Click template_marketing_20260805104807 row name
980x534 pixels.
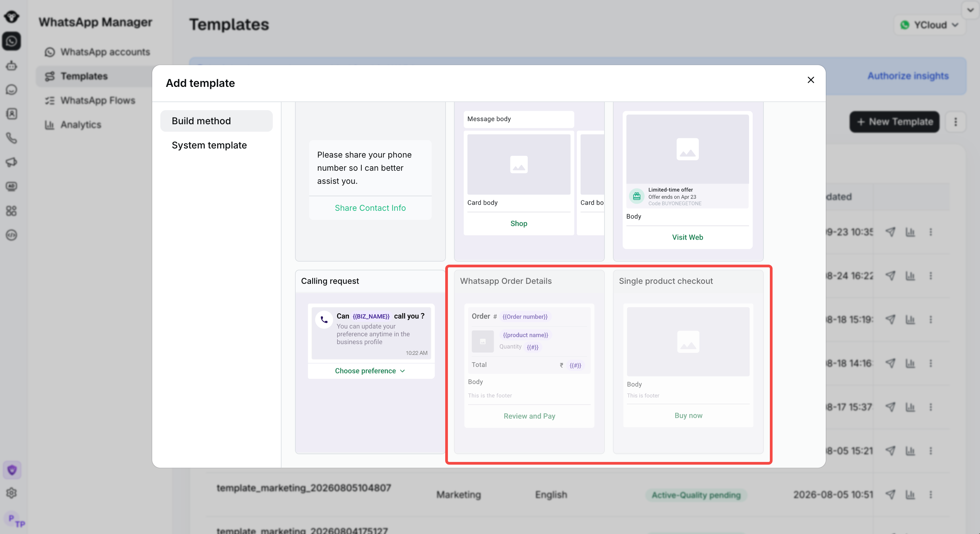[303, 488]
